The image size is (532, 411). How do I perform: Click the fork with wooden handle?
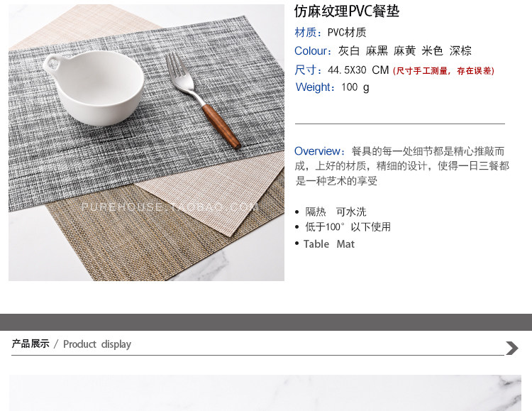203,101
